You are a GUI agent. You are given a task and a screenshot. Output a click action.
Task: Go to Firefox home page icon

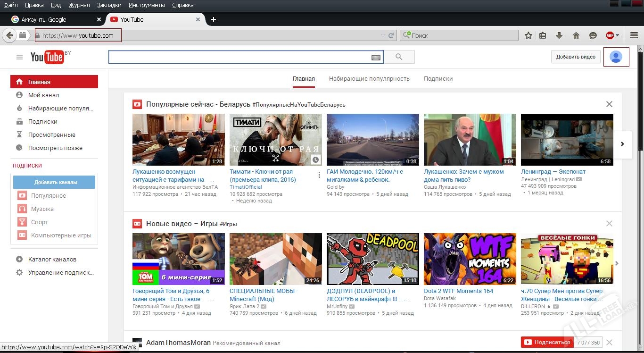[x=576, y=35]
